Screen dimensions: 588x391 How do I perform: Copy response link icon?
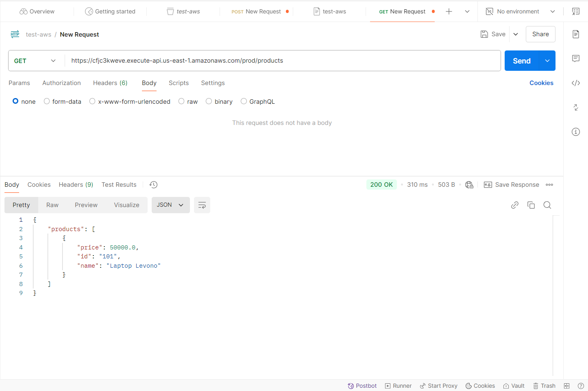coord(515,205)
